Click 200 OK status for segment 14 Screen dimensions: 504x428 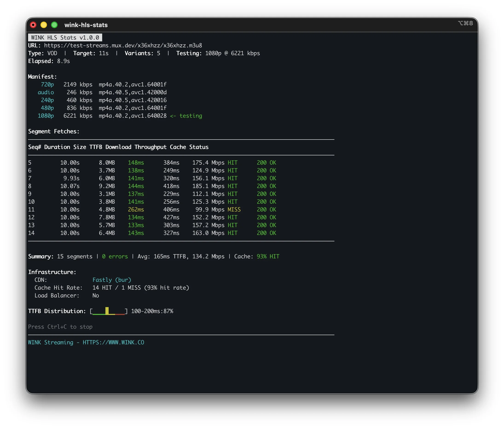click(266, 233)
